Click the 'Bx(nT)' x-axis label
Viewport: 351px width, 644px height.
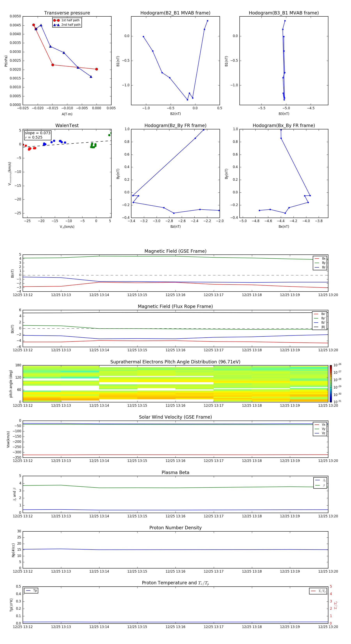pyautogui.click(x=284, y=227)
